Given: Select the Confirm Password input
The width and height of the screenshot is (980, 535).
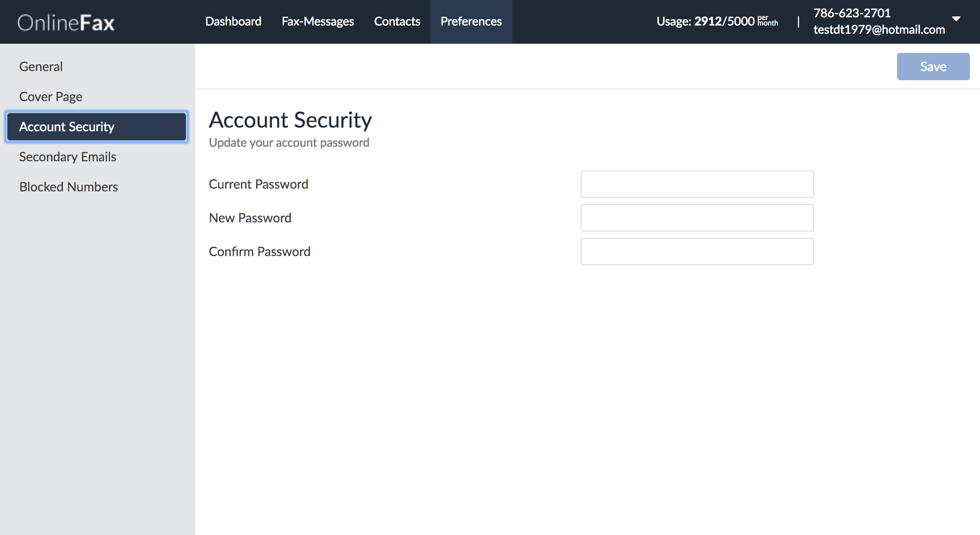Looking at the screenshot, I should 697,251.
